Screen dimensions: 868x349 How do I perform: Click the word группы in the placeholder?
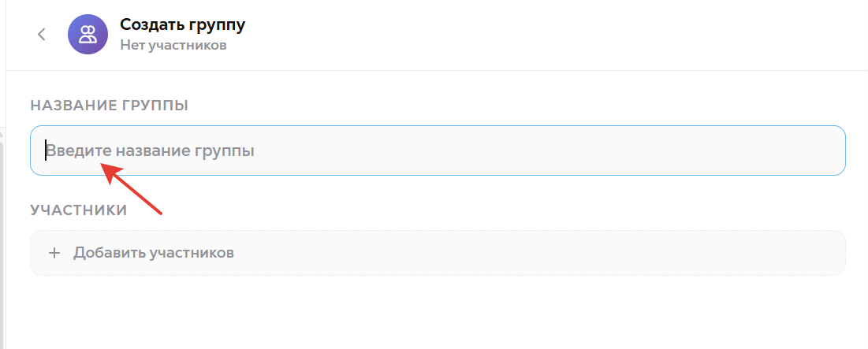tap(225, 151)
